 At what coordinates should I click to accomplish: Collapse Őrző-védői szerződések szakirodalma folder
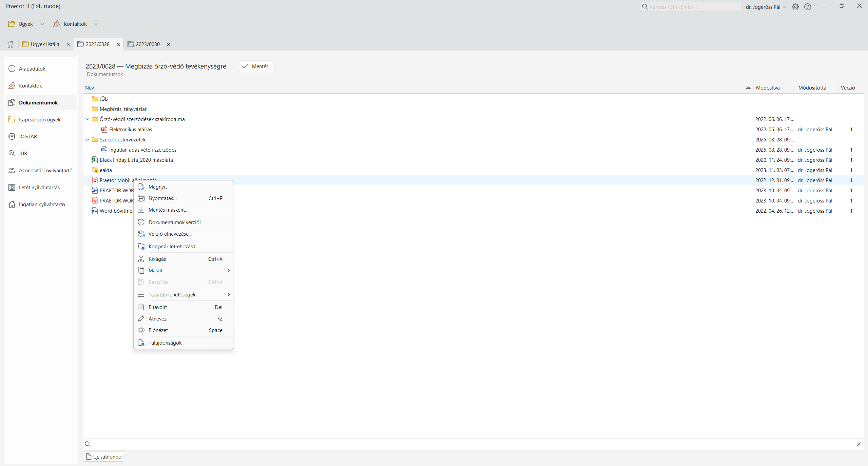pyautogui.click(x=88, y=119)
